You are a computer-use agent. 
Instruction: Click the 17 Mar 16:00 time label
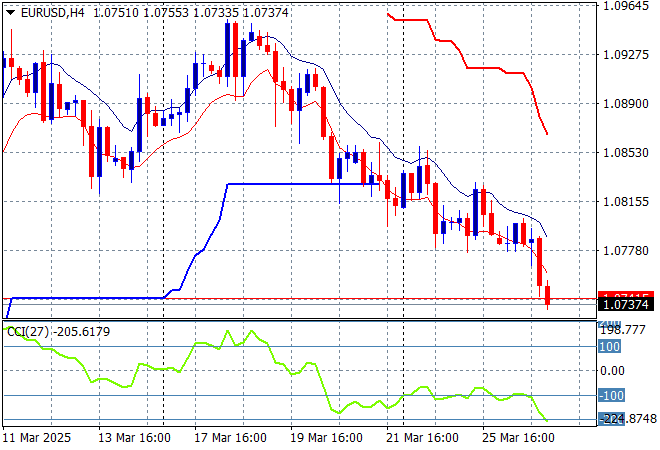[230, 438]
